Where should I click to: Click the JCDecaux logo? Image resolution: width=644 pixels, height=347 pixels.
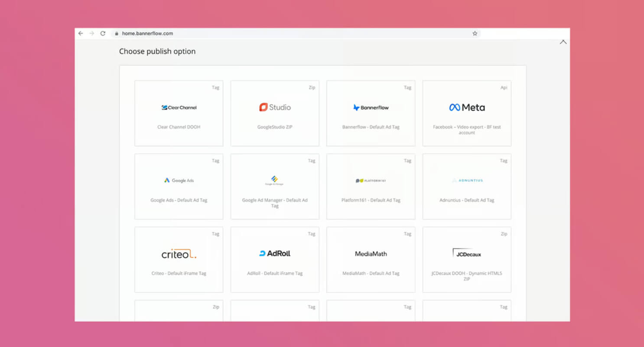[467, 253]
